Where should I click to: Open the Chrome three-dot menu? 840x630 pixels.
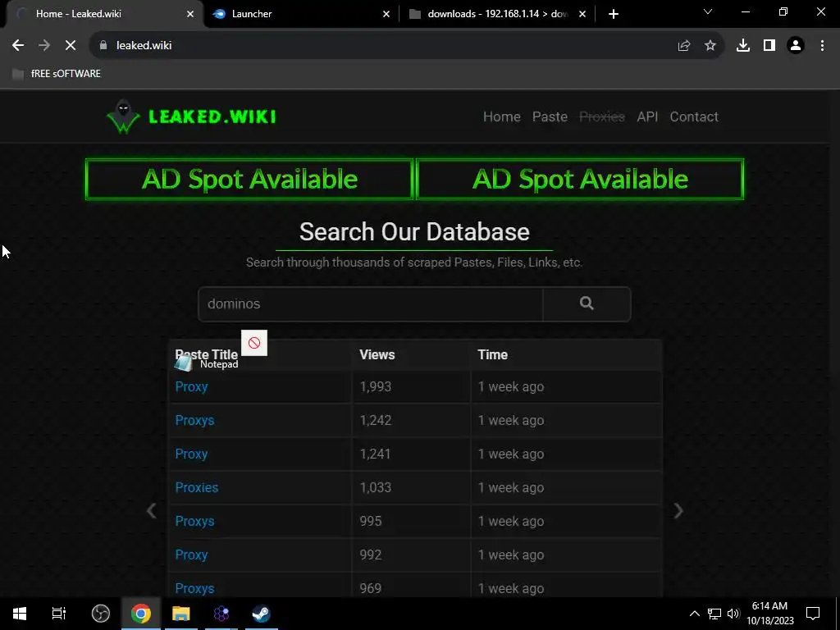822,46
